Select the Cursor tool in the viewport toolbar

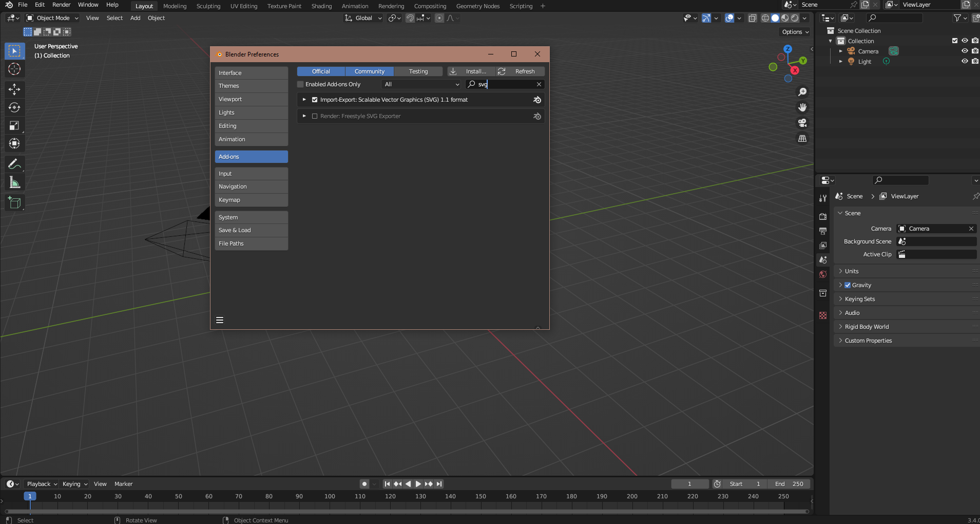click(14, 69)
